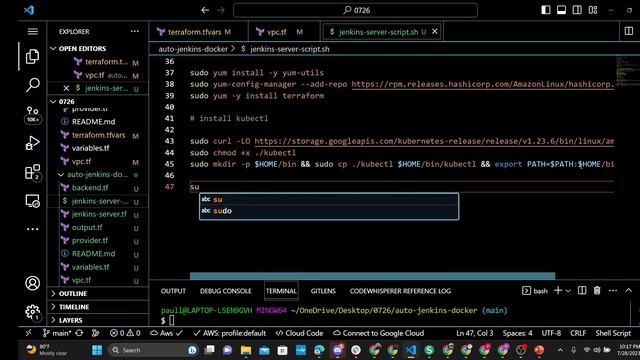The height and width of the screenshot is (360, 640).
Task: Maximize the panel with the chevron up
Action: pos(629,290)
